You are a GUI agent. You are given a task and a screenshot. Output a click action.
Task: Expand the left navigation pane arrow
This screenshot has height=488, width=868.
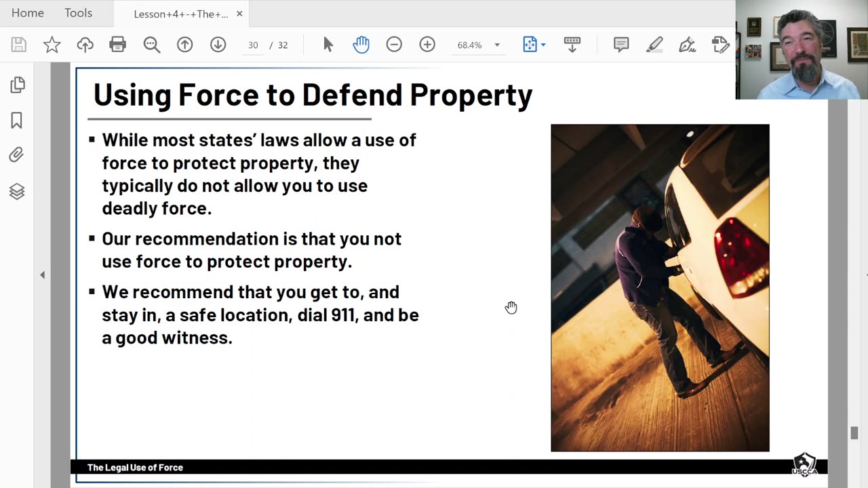pos(42,274)
